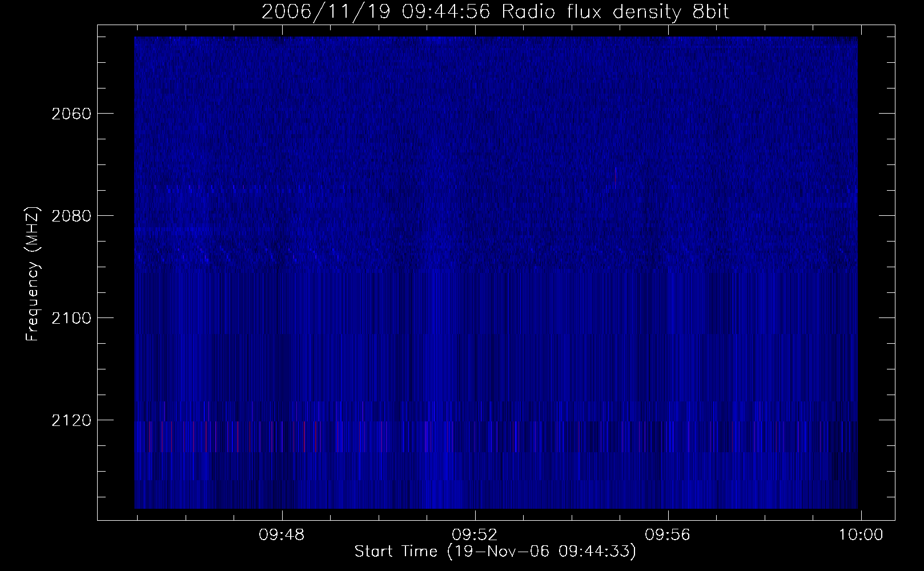Select the 2100 frequency tick label

tap(71, 318)
